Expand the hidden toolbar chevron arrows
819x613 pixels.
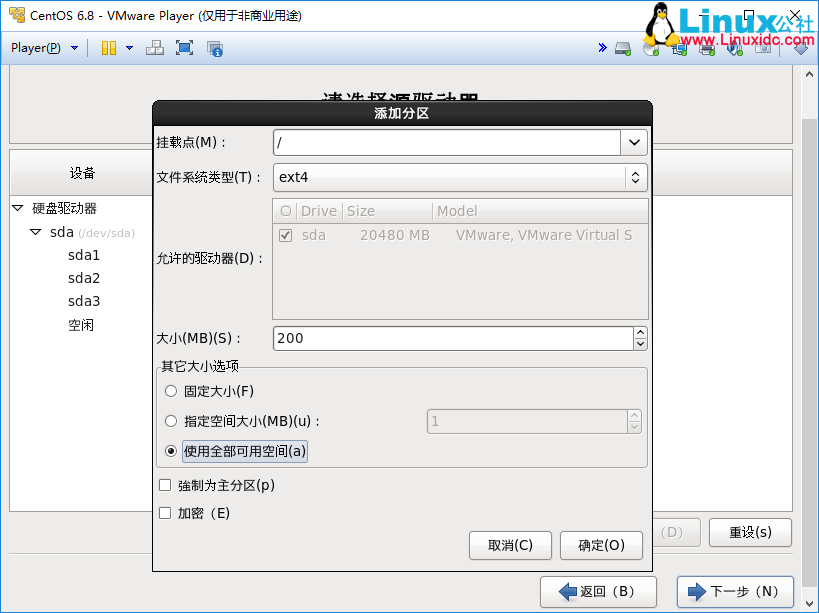[601, 46]
